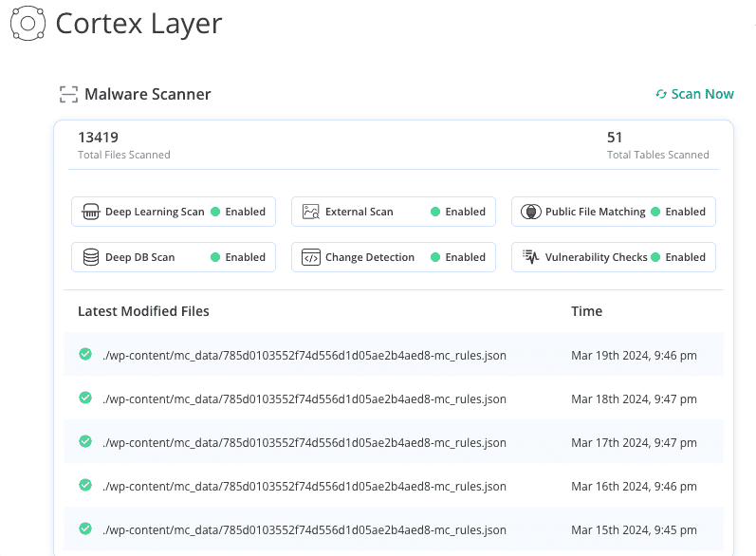Start a scan with Scan Now
The height and width of the screenshot is (556, 756).
694,94
